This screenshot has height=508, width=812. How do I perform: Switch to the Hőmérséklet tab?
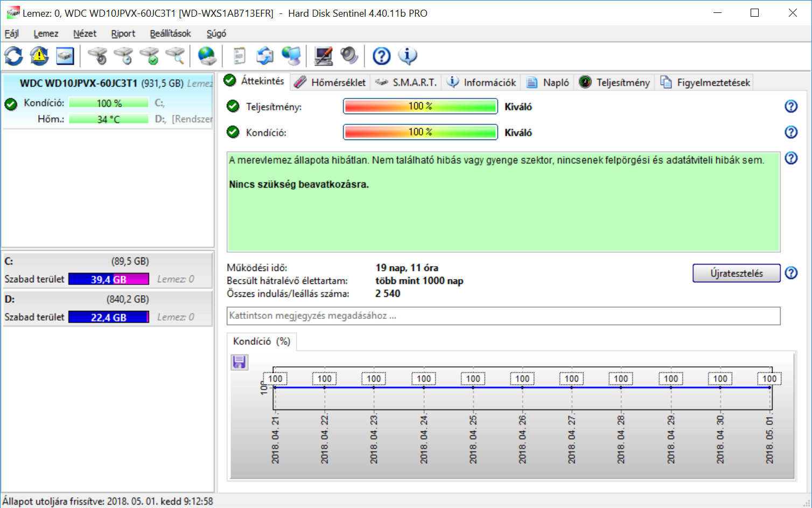click(330, 82)
